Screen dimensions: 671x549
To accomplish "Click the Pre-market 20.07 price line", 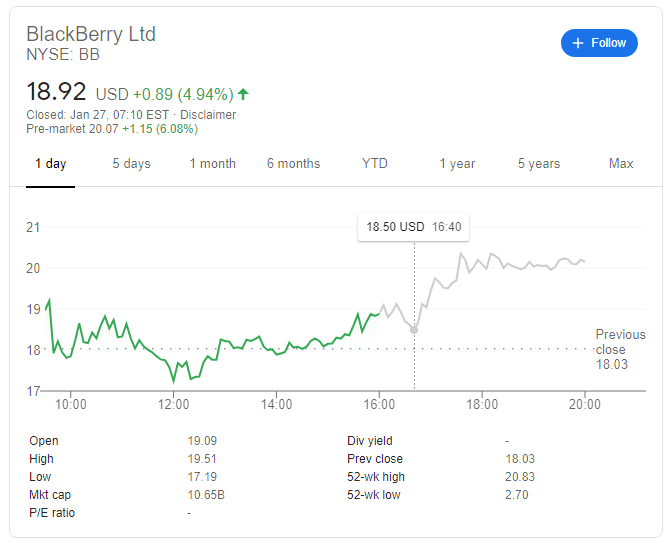I will point(112,129).
